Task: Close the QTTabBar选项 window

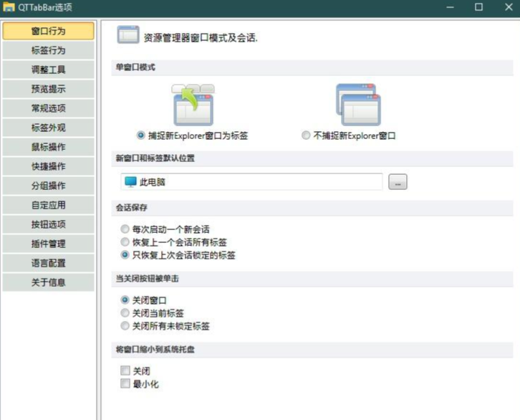Action: coord(509,7)
